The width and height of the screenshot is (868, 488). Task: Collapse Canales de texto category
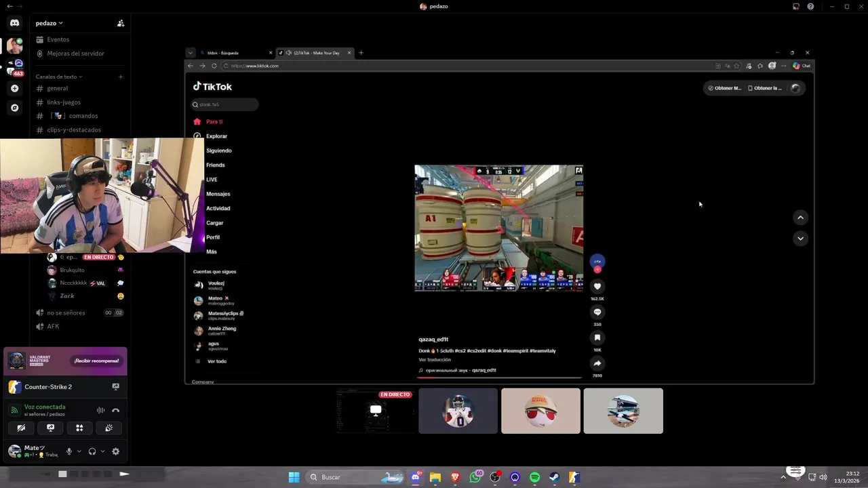tap(59, 77)
